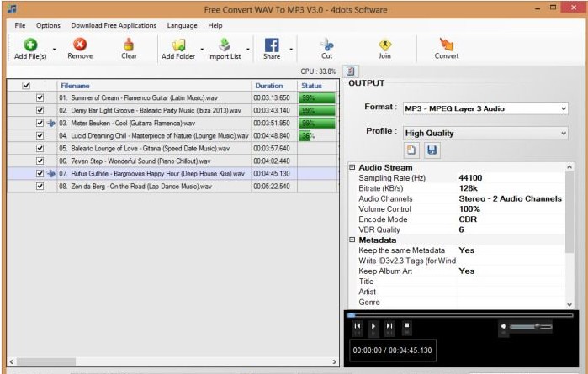
Task: Open the Profile High Quality dropdown
Action: tap(485, 134)
